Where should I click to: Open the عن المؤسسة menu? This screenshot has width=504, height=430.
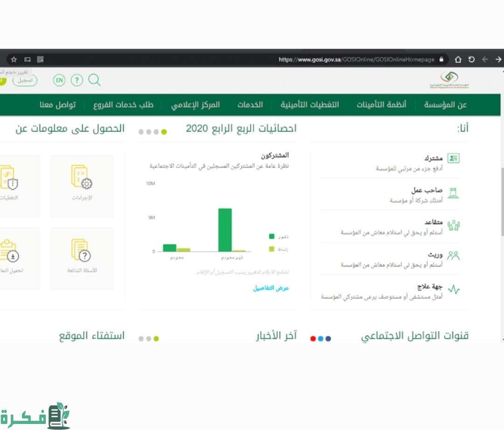click(x=445, y=105)
